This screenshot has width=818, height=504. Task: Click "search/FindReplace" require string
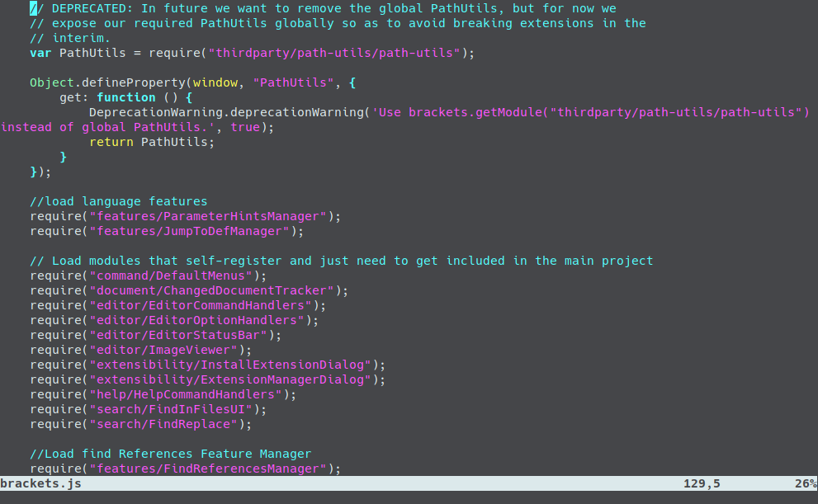[x=166, y=424]
